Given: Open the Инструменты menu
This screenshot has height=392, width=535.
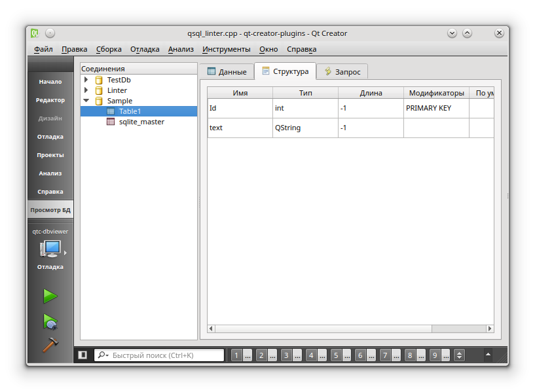Looking at the screenshot, I should coord(226,49).
